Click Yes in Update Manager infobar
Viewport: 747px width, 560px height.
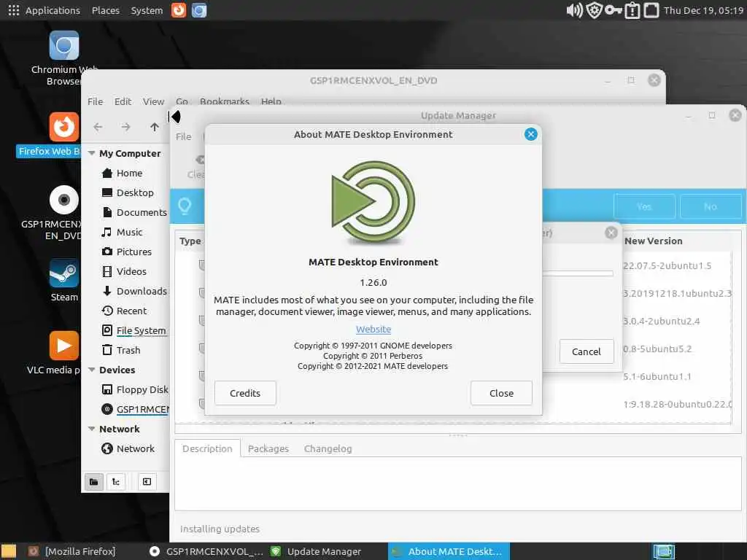[644, 206]
